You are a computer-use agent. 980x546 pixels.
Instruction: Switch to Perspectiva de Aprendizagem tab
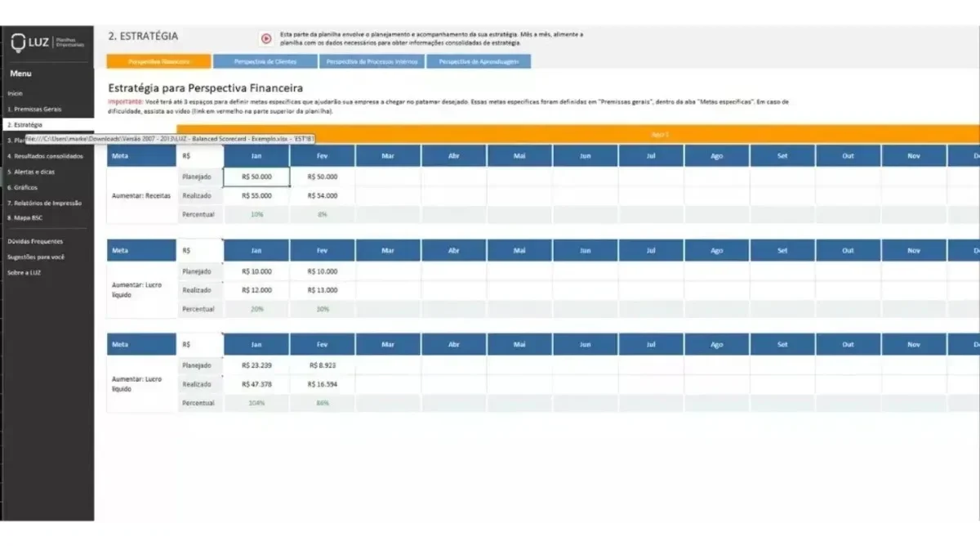(x=479, y=61)
